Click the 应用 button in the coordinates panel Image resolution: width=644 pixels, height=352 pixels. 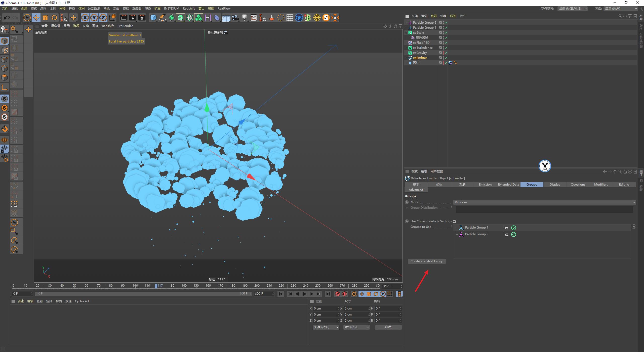pyautogui.click(x=388, y=327)
